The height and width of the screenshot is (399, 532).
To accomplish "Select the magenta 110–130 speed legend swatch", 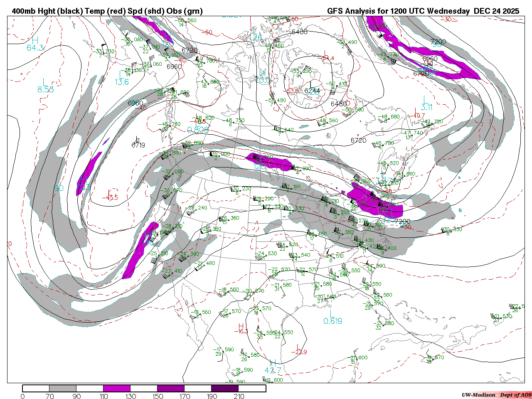I will [x=117, y=388].
